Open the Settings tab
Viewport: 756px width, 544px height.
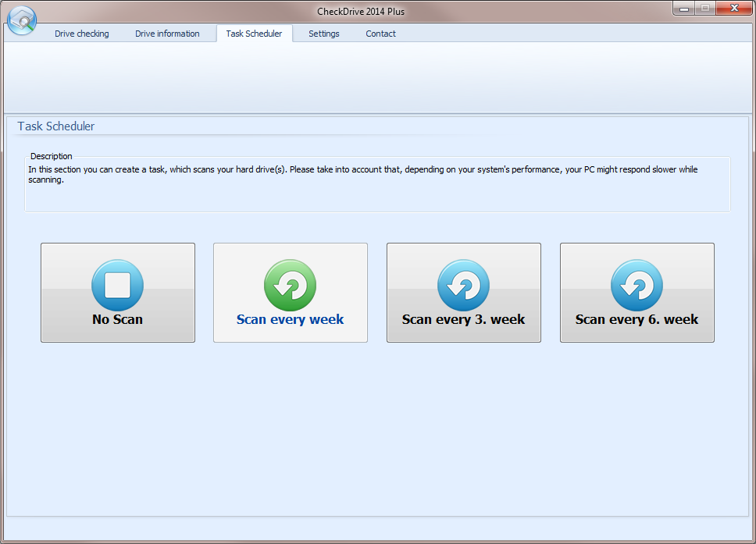(324, 34)
